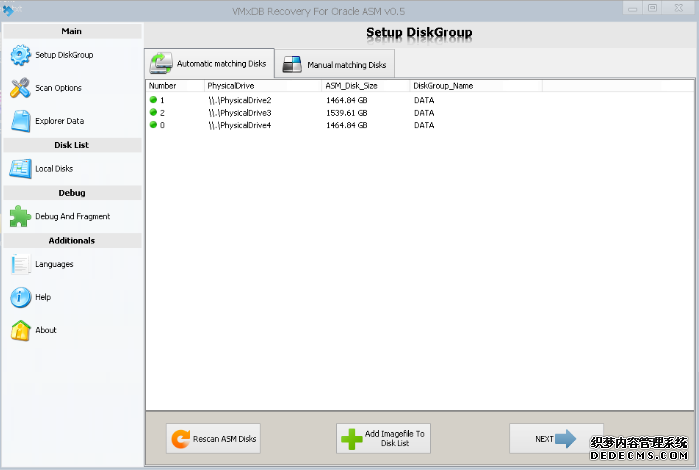Screen dimensions: 699x470
Task: Click the Help info icon
Action: [20, 297]
